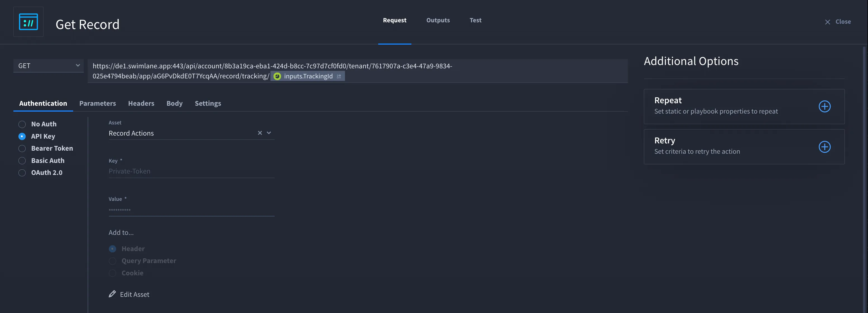868x313 pixels.
Task: Choose Basic Auth authentication
Action: tap(22, 161)
